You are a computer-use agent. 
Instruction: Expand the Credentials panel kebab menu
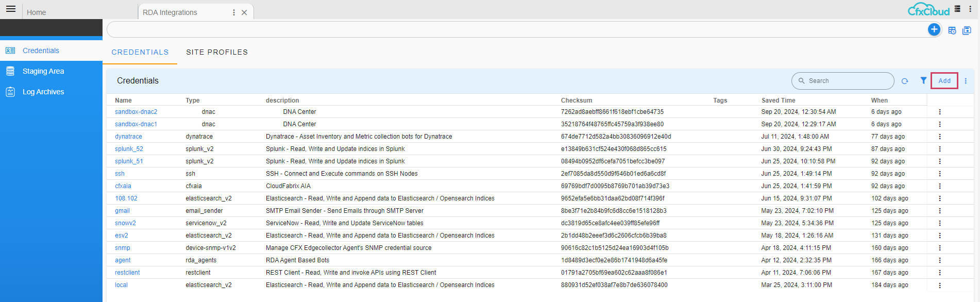(966, 81)
